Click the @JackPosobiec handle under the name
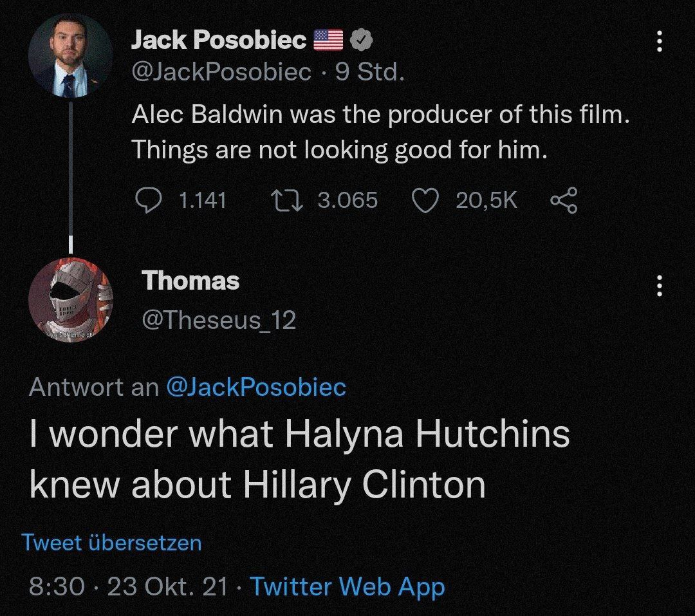Screen dimensions: 695x616 [x=221, y=73]
